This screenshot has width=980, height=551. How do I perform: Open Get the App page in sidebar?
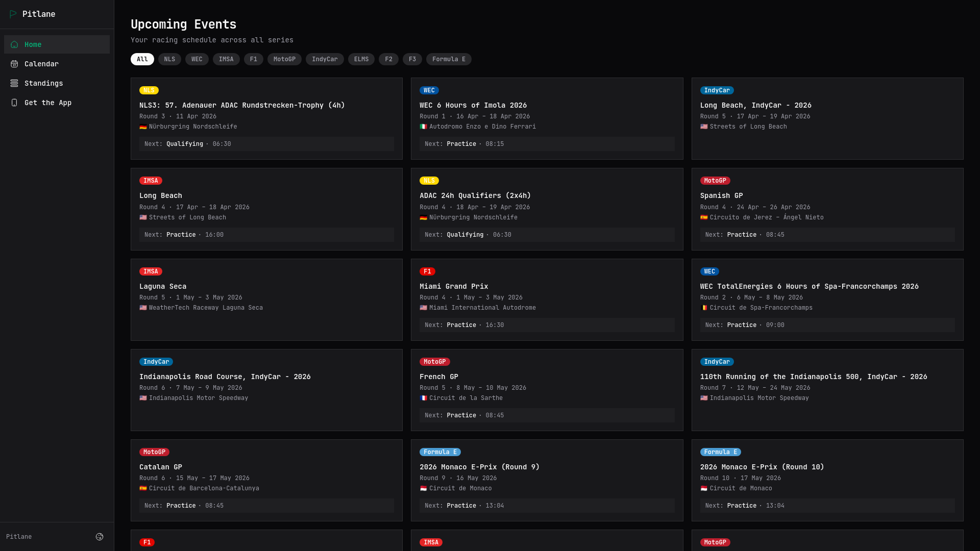pos(57,103)
